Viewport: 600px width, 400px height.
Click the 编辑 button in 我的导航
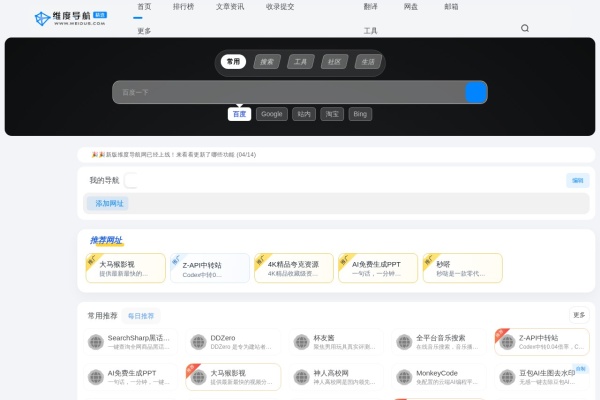(x=578, y=180)
